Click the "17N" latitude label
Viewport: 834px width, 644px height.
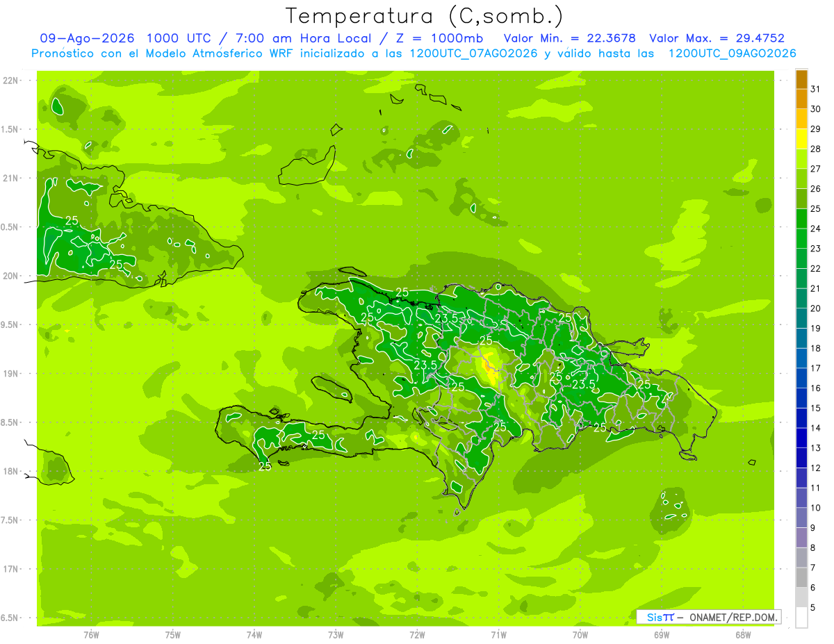tap(10, 570)
